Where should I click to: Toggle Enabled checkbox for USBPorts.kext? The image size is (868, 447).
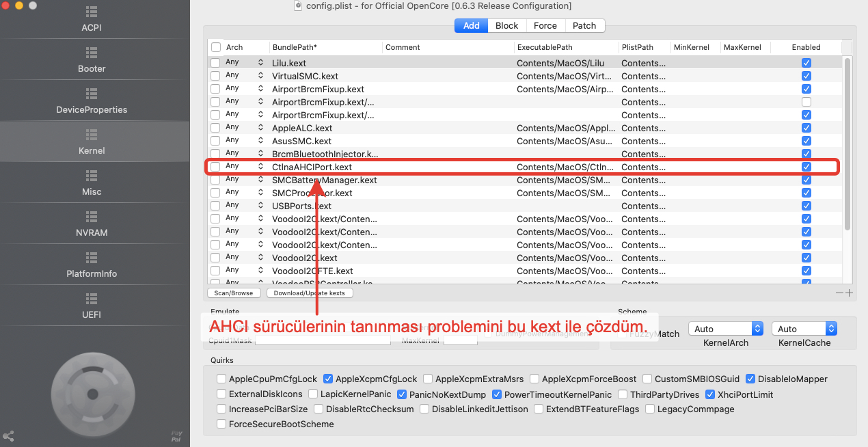click(x=806, y=206)
